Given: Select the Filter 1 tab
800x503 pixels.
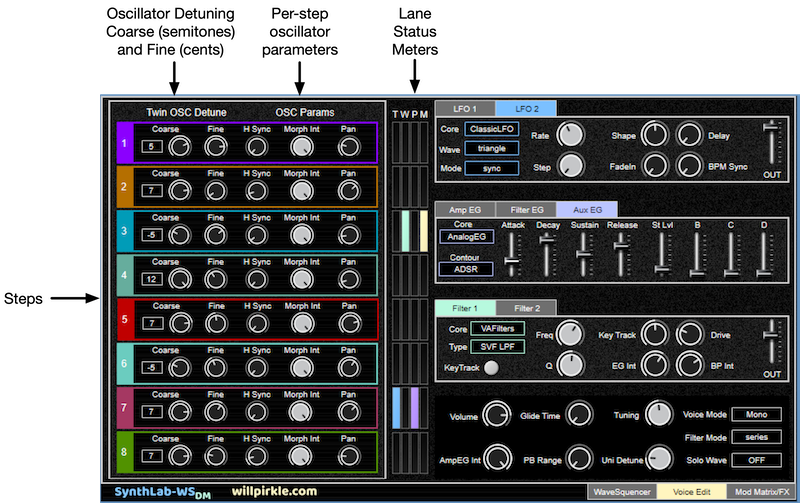Looking at the screenshot, I should click(465, 308).
